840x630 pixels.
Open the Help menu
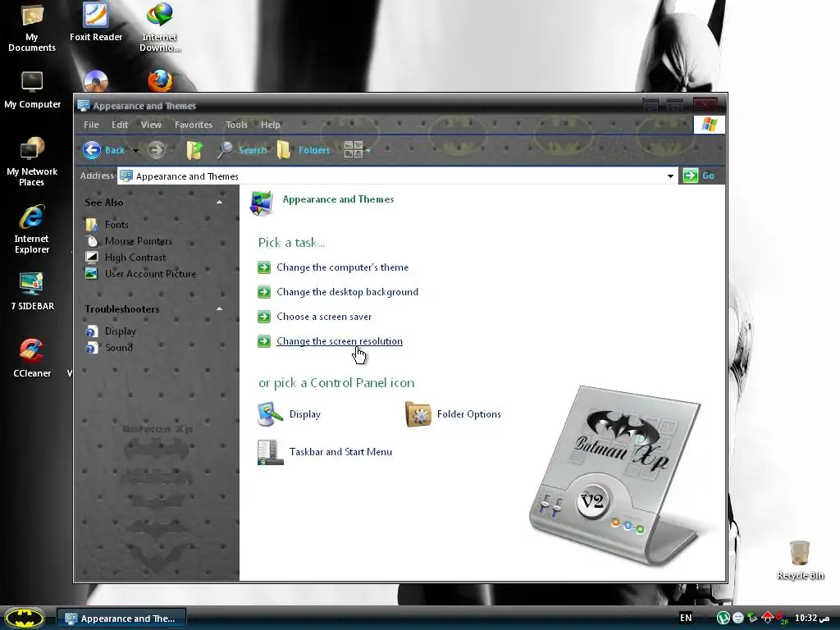pyautogui.click(x=271, y=125)
